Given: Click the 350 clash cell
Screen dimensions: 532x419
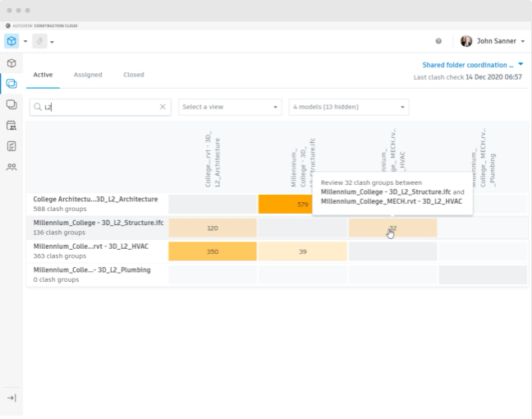Looking at the screenshot, I should [213, 251].
